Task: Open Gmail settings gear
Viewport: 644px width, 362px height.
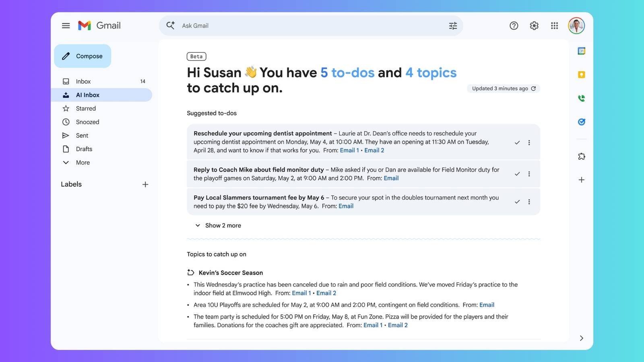Action: [534, 26]
